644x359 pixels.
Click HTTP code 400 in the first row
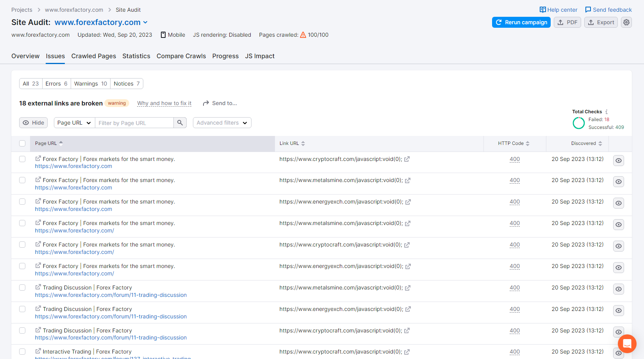click(x=515, y=159)
